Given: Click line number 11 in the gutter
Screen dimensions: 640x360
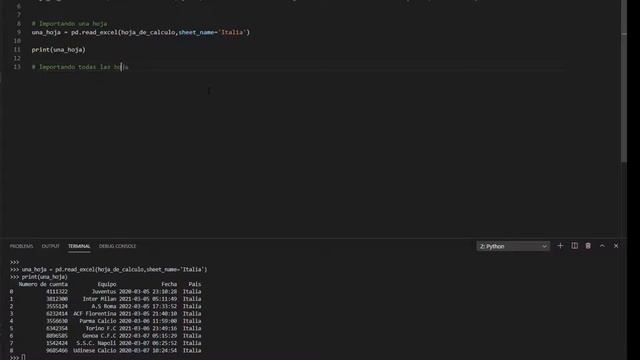Looking at the screenshot, I should (17, 50).
